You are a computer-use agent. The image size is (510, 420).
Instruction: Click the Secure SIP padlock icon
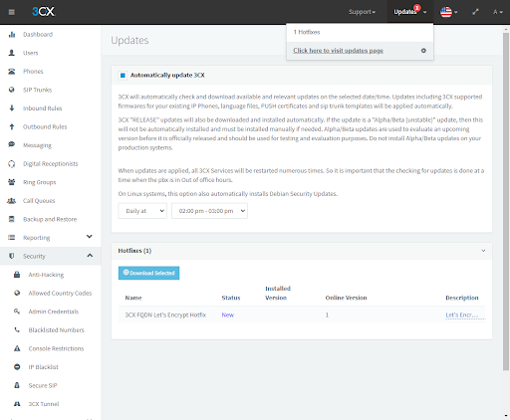(17, 385)
